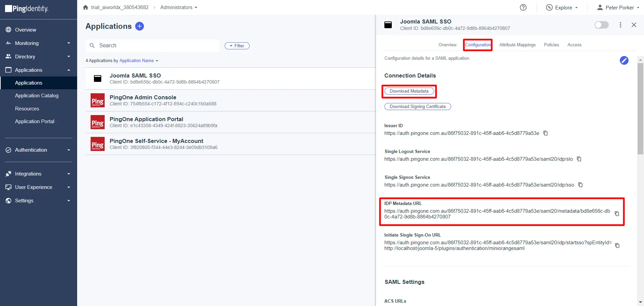
Task: Expand the Settings sidebar section
Action: click(69, 201)
